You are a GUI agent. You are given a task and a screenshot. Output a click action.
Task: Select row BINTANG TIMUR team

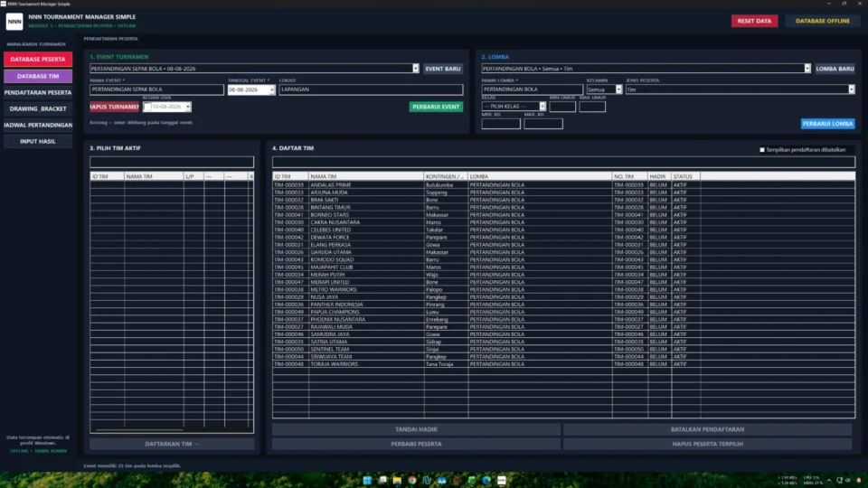pyautogui.click(x=563, y=208)
